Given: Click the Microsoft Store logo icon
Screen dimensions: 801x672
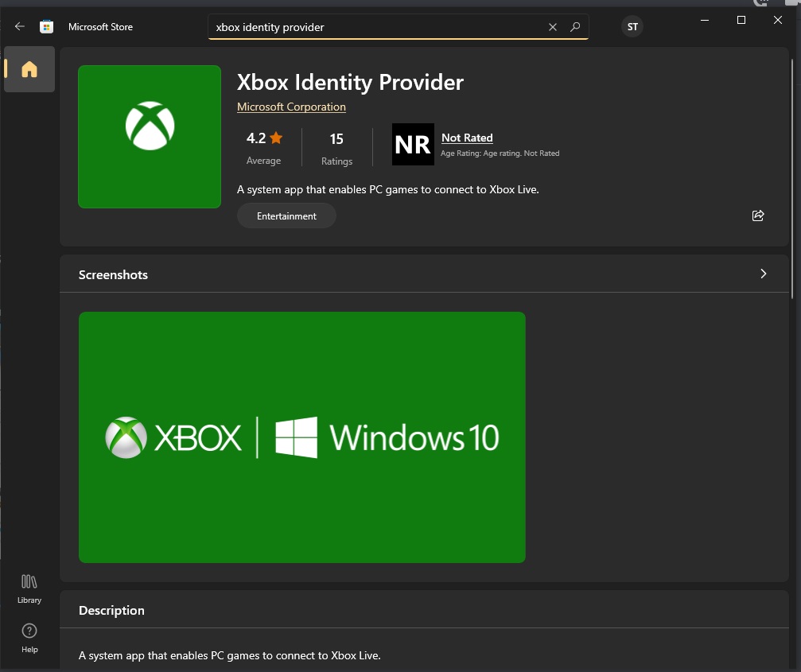Looking at the screenshot, I should pos(47,27).
